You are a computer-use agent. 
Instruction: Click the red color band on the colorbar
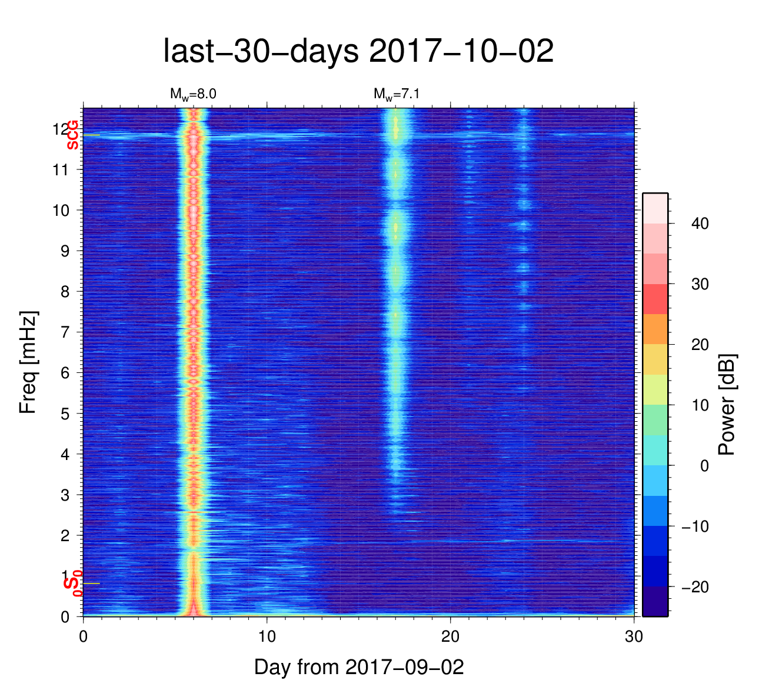pyautogui.click(x=655, y=299)
